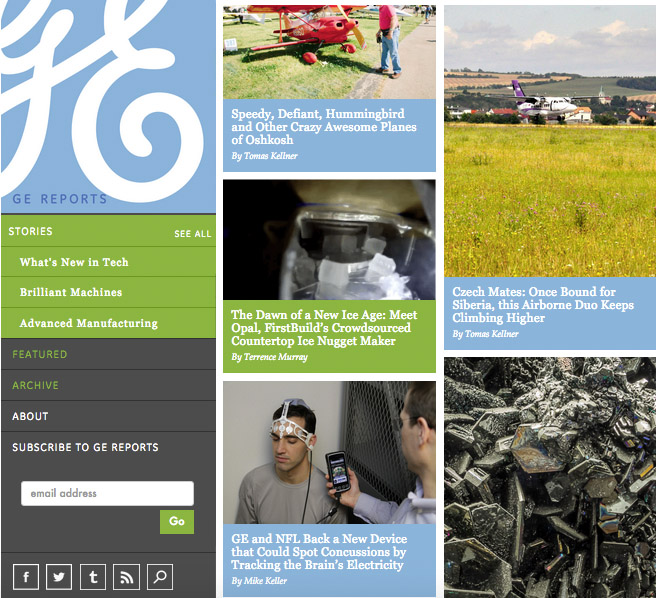Open the Czech Mates article headline
This screenshot has width=656, height=598.
(543, 305)
